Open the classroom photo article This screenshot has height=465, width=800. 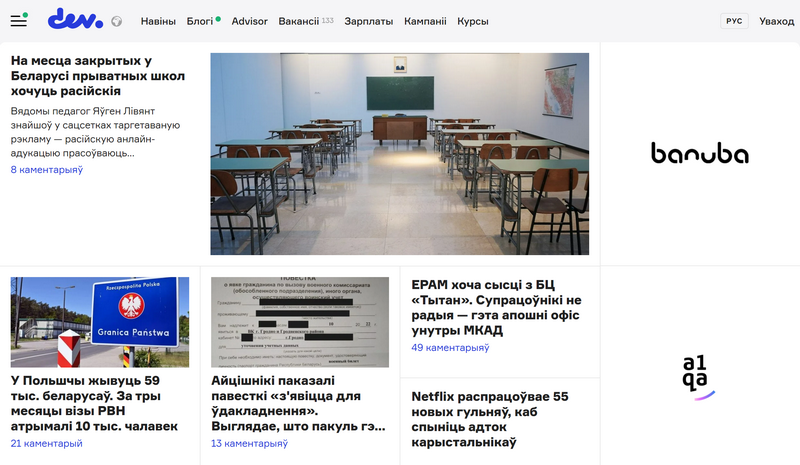click(399, 154)
